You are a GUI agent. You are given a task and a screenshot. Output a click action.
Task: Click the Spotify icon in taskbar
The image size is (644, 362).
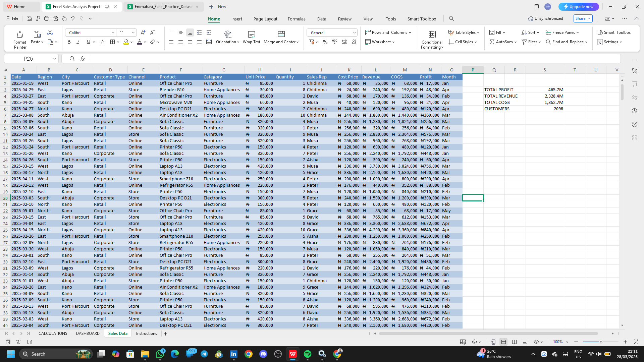(307, 354)
